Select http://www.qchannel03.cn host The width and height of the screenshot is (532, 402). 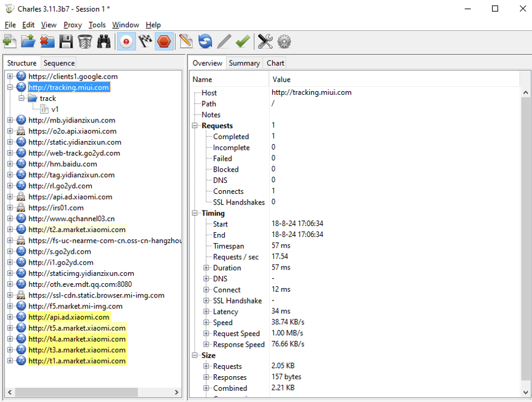[71, 219]
